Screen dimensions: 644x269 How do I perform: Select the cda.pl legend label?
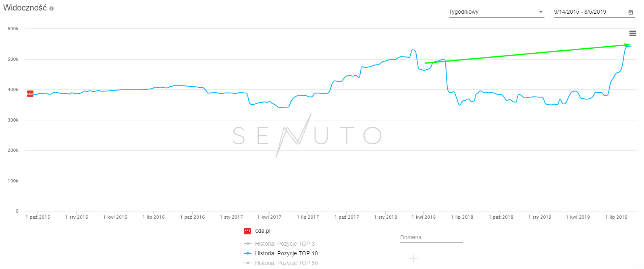click(263, 231)
